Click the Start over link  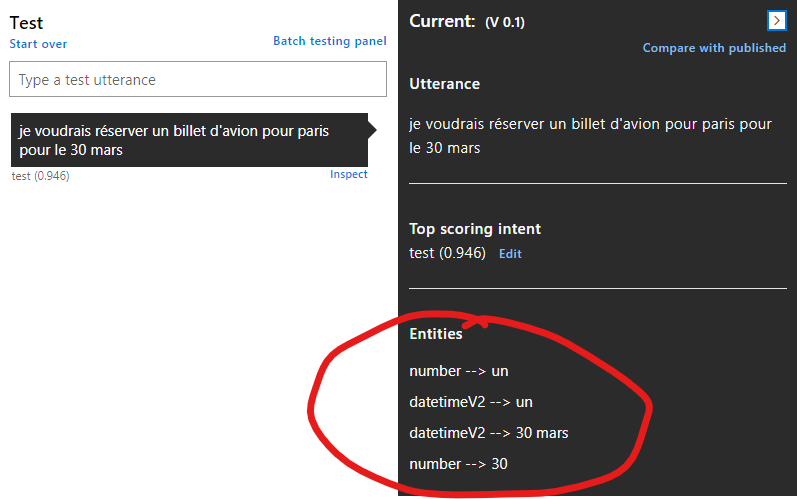tap(38, 44)
